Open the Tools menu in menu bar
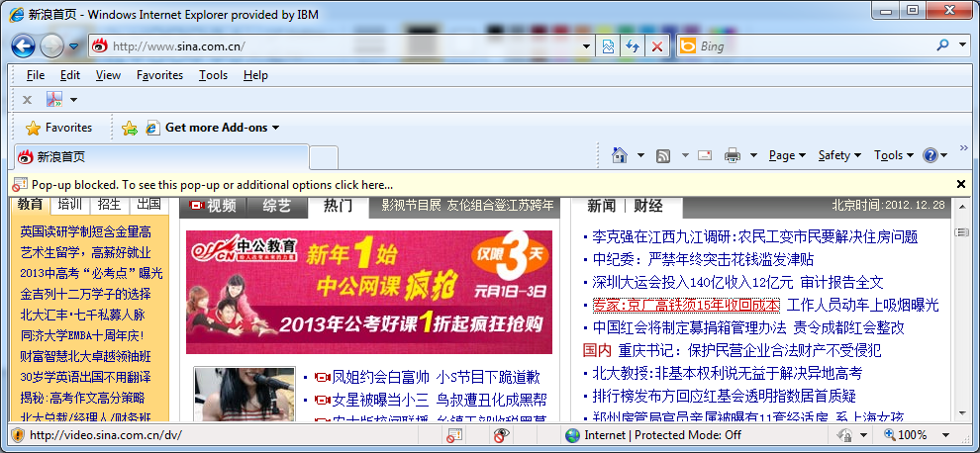Screen dimensions: 980x453 pyautogui.click(x=213, y=75)
